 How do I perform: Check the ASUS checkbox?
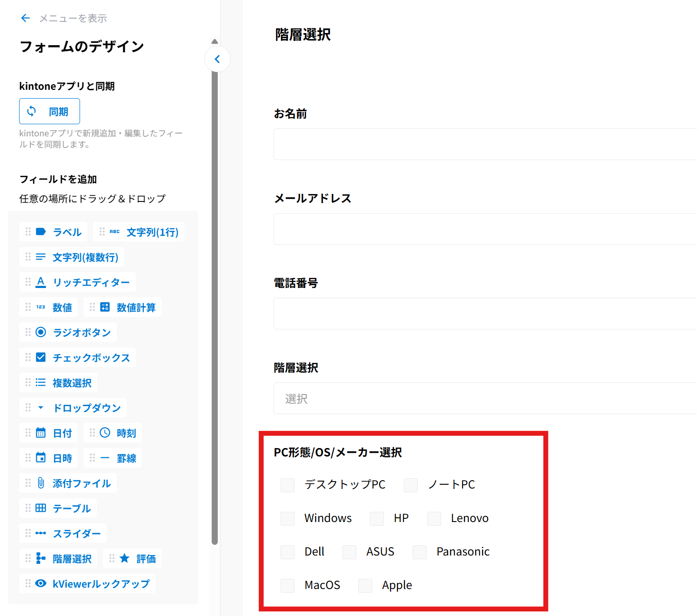(x=349, y=552)
